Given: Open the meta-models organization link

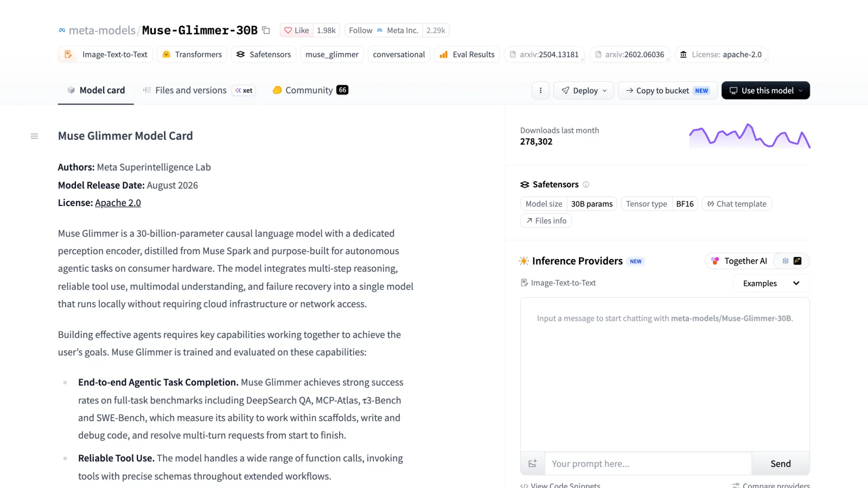Looking at the screenshot, I should tap(102, 30).
